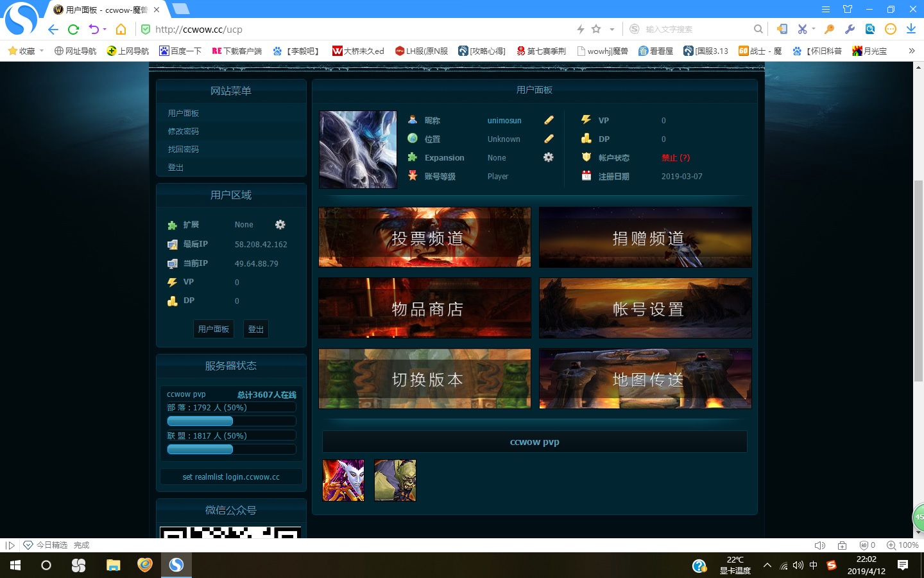The image size is (924, 578).
Task: Click the page zoom 100% control
Action: tap(902, 545)
